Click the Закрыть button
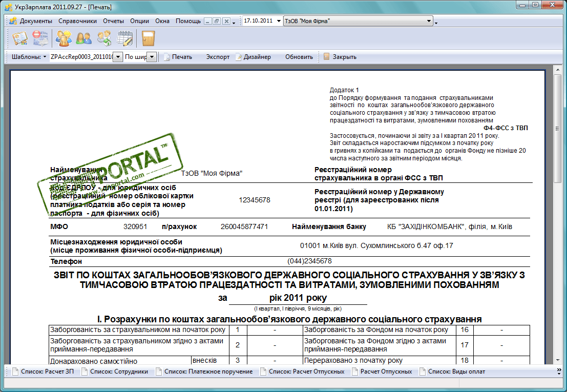This screenshot has width=567, height=392. pyautogui.click(x=345, y=57)
